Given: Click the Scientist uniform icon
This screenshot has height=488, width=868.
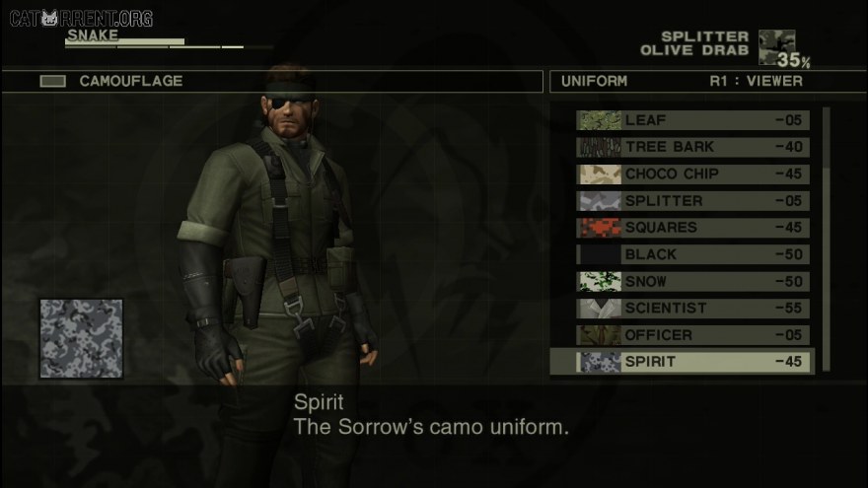Looking at the screenshot, I should (599, 309).
